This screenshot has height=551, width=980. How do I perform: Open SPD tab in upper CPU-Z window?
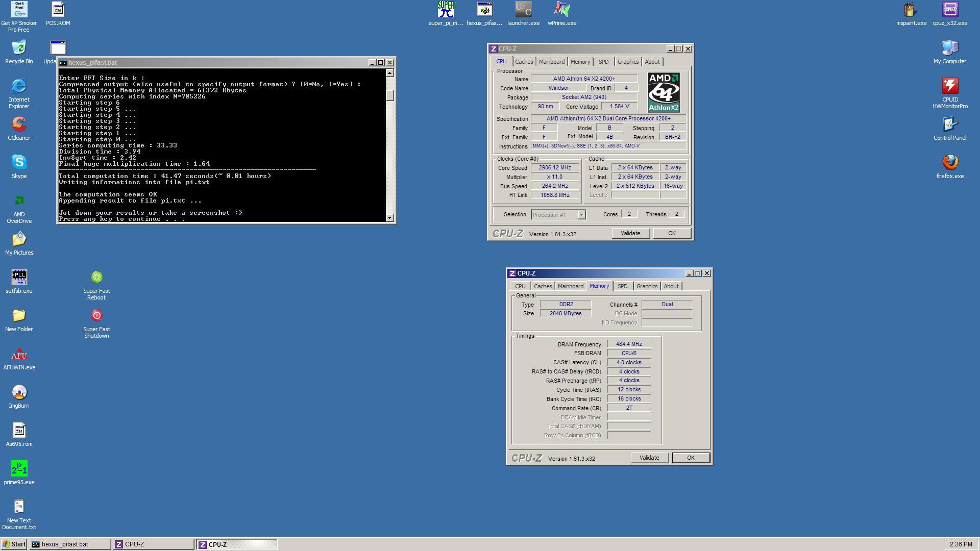point(603,62)
